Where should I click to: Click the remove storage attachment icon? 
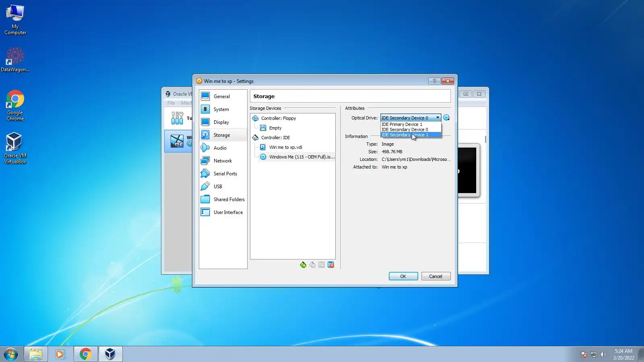point(331,265)
